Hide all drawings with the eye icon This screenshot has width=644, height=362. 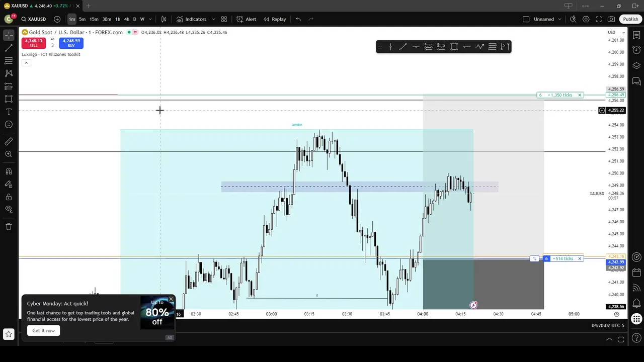click(x=9, y=209)
